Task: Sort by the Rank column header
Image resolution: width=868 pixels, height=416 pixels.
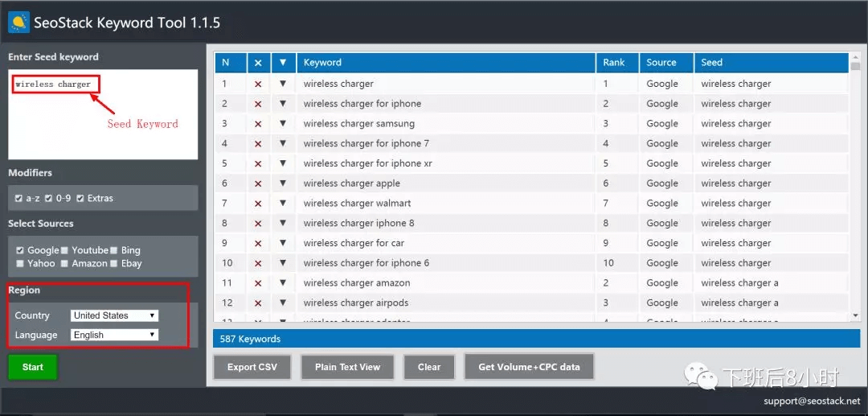Action: 616,63
